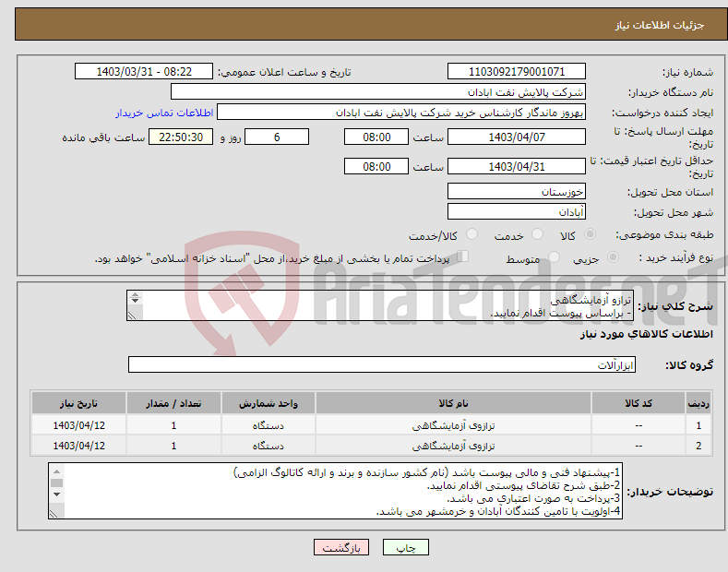Click scroll-down arrow in توضیحات خریدار box
The width and height of the screenshot is (728, 572).
click(x=56, y=494)
